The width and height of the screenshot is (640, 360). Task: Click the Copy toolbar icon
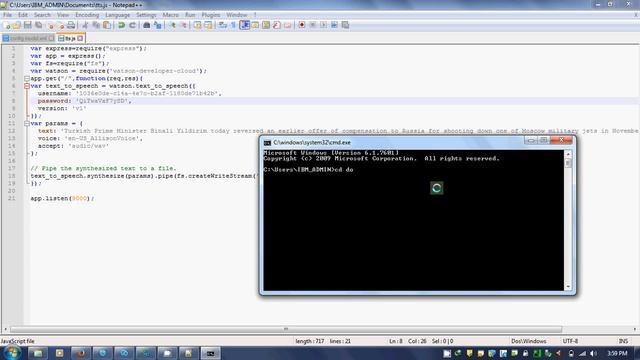96,25
